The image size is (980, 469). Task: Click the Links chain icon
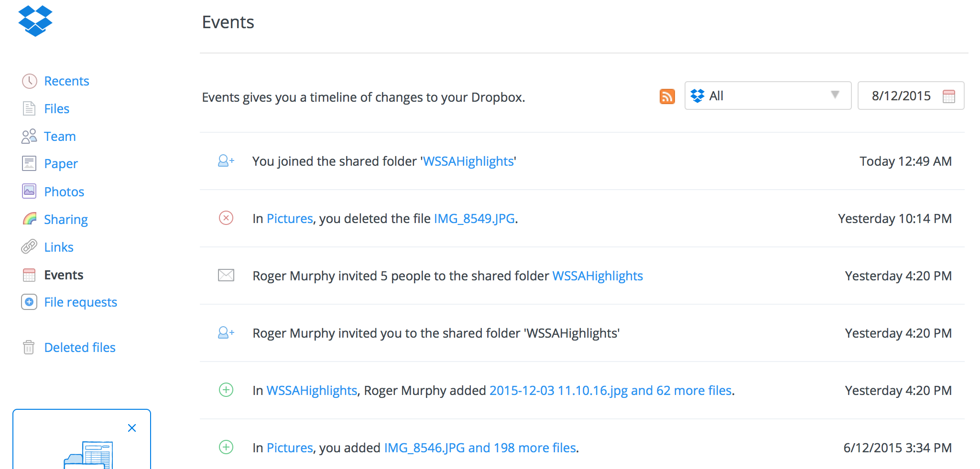pos(29,247)
